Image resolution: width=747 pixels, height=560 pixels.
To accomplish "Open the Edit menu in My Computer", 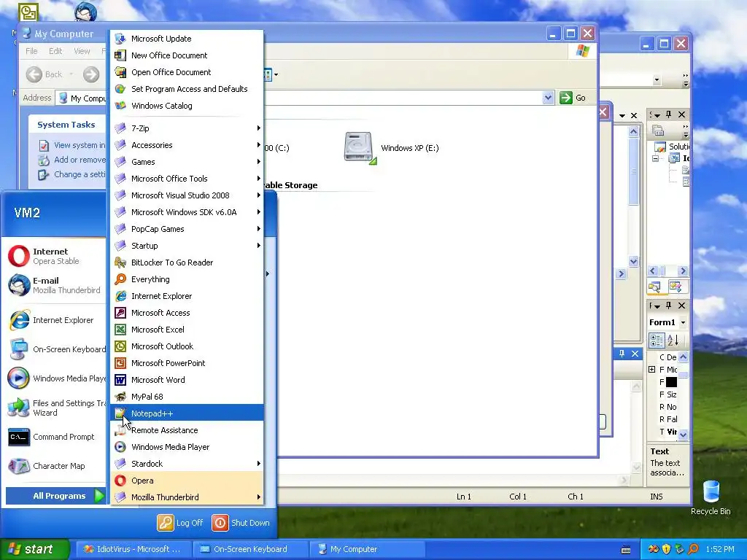I will [x=55, y=51].
